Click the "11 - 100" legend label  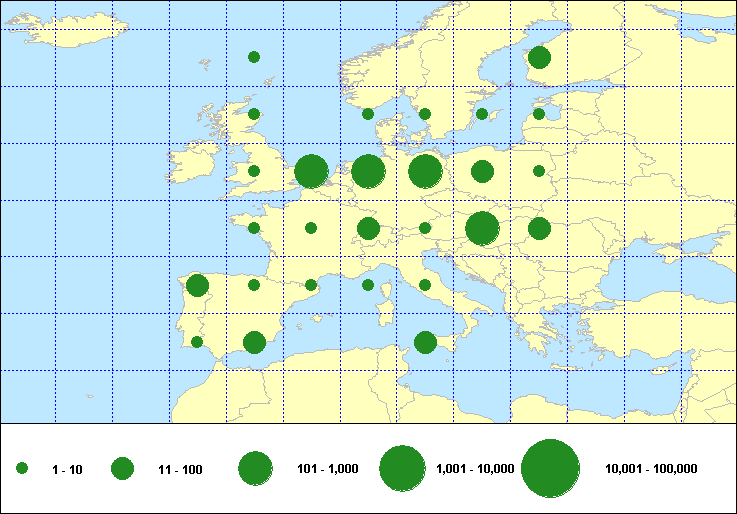[x=180, y=468]
